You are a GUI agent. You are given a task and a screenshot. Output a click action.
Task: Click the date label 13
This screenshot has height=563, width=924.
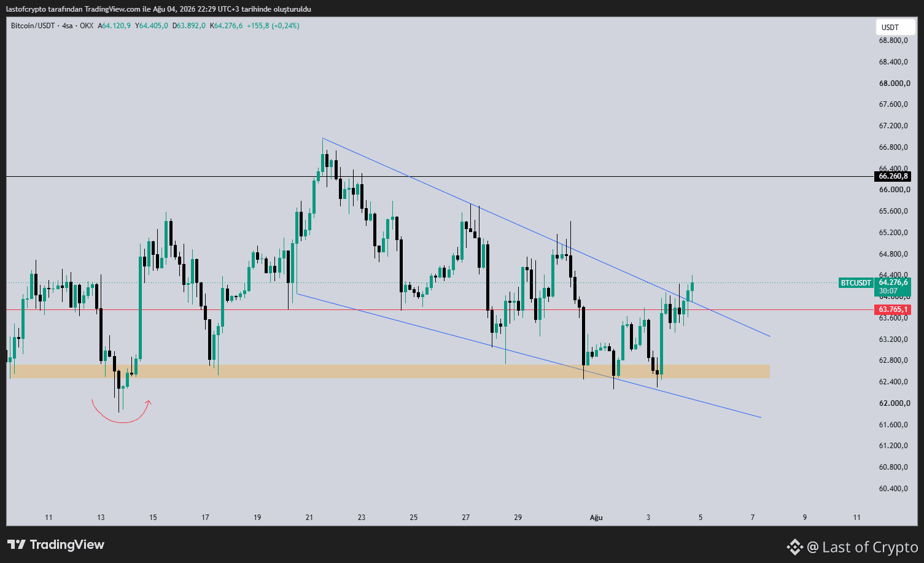tap(101, 518)
